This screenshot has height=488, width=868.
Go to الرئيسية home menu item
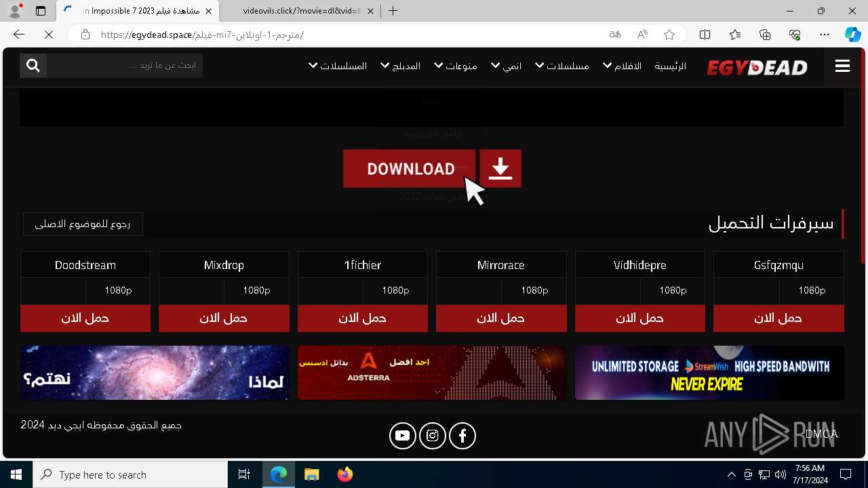[670, 66]
